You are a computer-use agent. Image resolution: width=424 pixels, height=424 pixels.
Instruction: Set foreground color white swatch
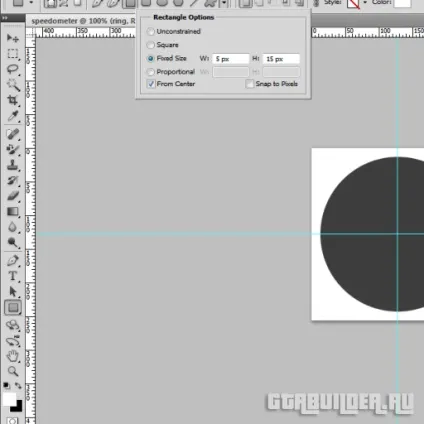(9, 399)
